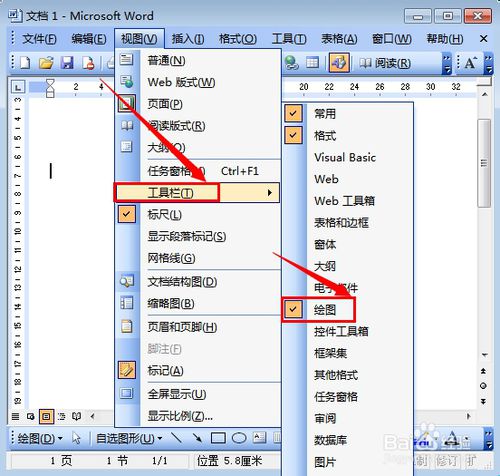Select the arrow tool in Drawing toolbar
The height and width of the screenshot is (476, 500).
[x=197, y=438]
